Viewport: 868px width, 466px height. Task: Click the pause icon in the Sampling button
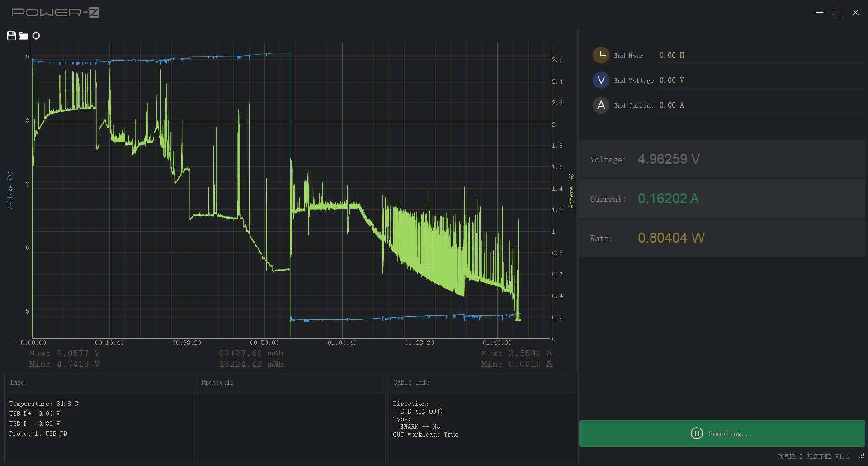pos(697,433)
